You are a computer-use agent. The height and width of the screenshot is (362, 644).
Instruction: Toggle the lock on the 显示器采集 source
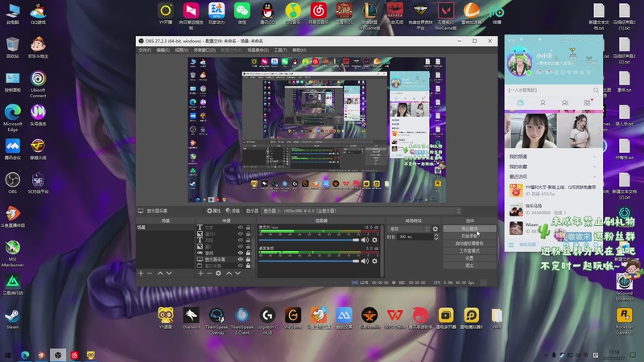(x=248, y=259)
